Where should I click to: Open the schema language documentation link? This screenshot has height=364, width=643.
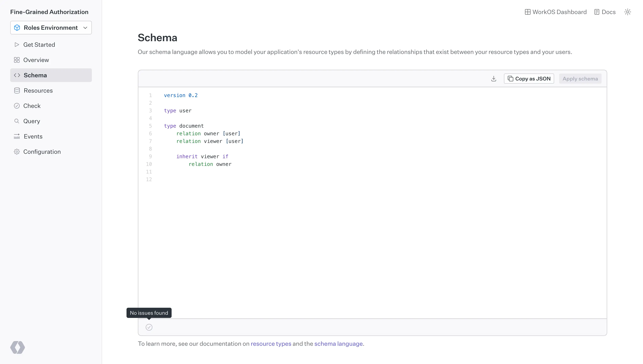(338, 344)
